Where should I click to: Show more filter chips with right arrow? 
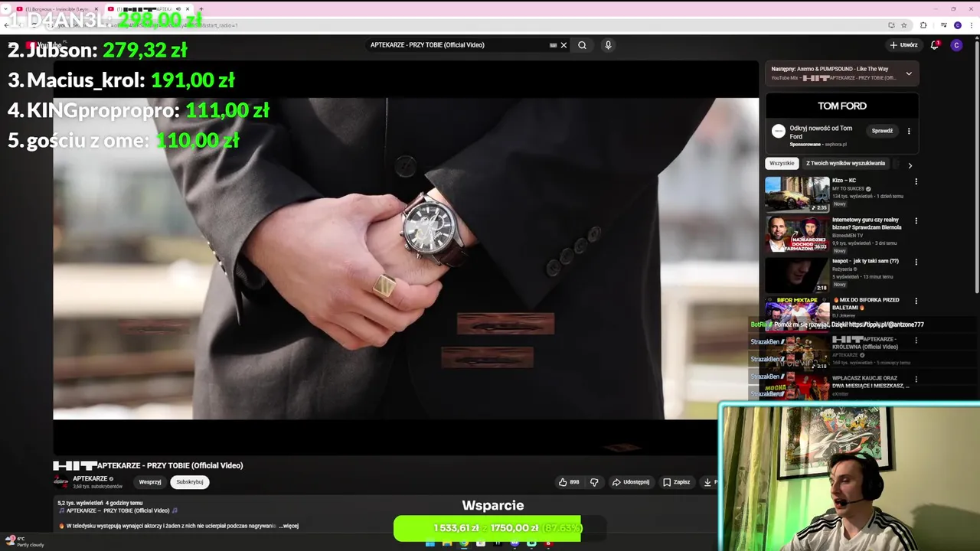(x=910, y=165)
